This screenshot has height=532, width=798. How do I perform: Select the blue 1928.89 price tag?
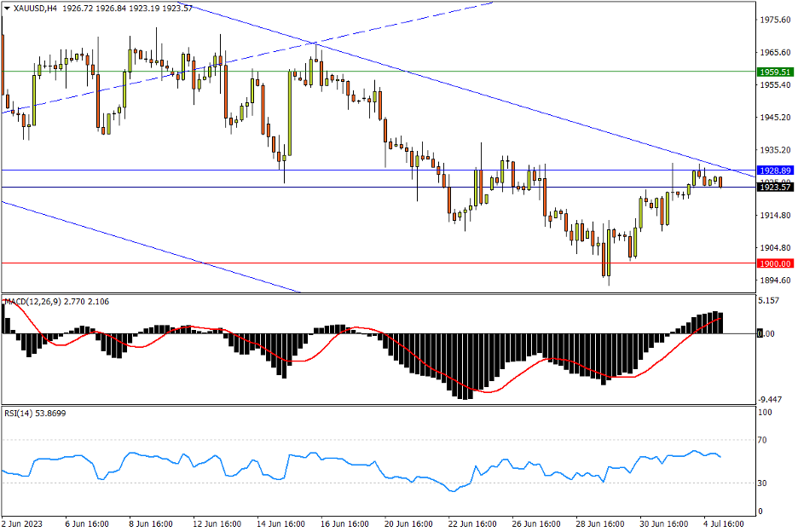point(776,171)
